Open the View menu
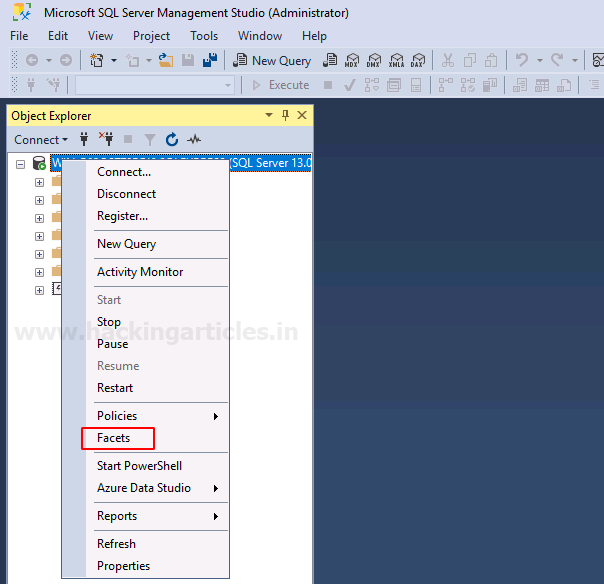This screenshot has height=584, width=604. click(100, 36)
